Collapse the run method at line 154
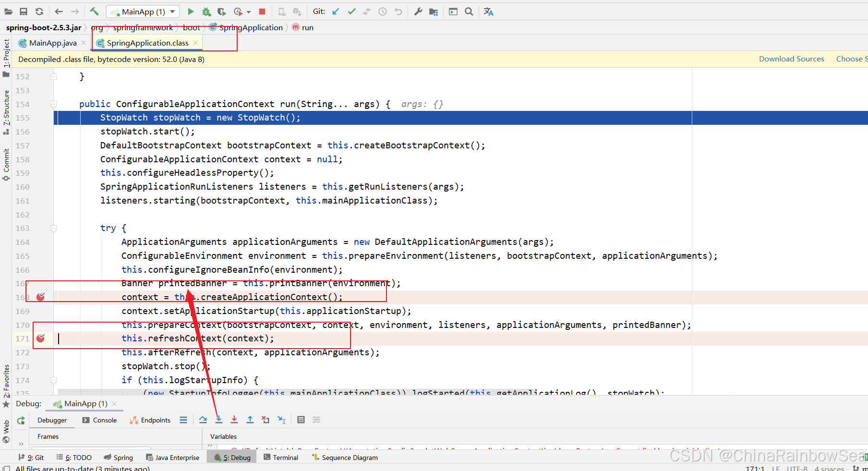Image resolution: width=868 pixels, height=471 pixels. click(x=54, y=104)
